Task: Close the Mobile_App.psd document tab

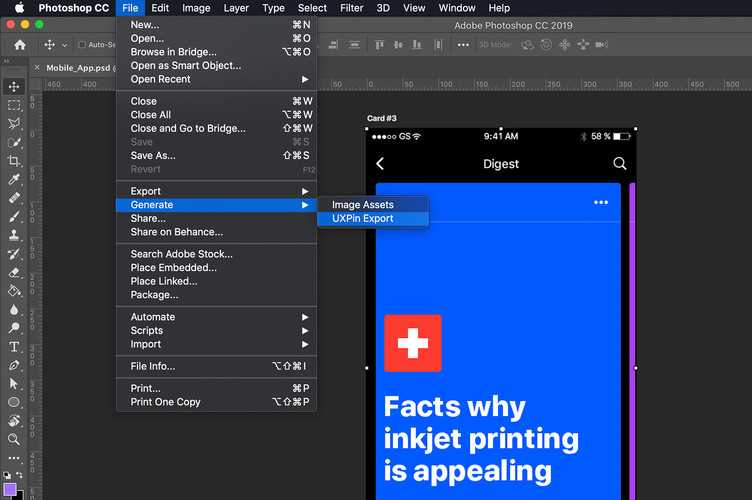Action: [x=37, y=68]
